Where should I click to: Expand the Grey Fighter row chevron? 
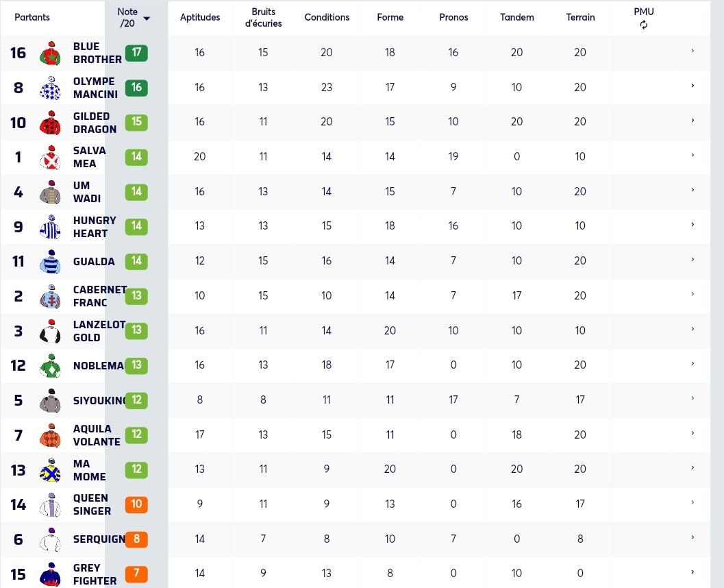(692, 572)
